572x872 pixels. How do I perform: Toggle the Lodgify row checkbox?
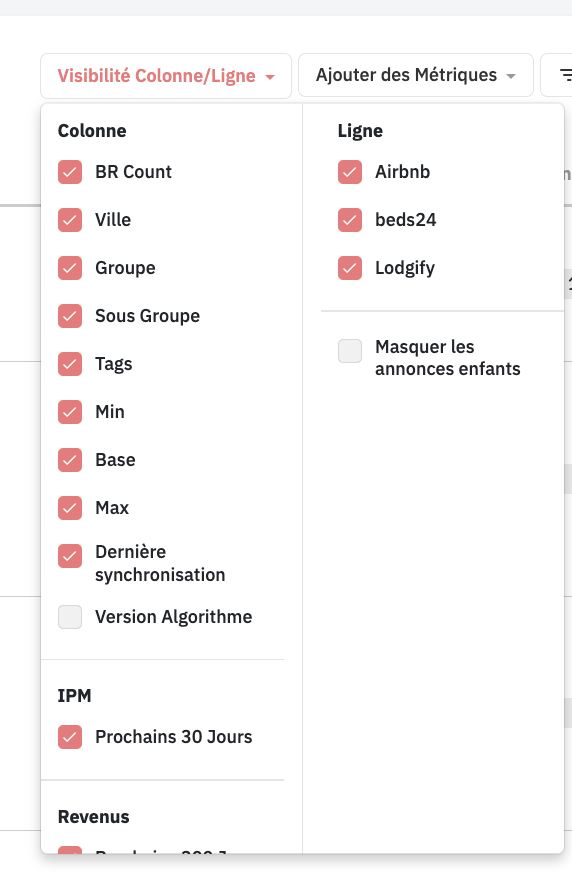(x=350, y=267)
